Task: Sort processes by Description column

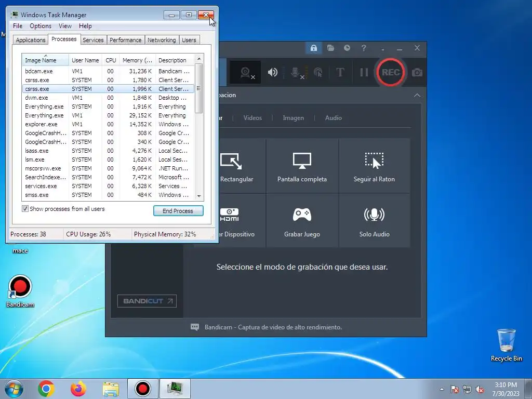Action: click(175, 60)
